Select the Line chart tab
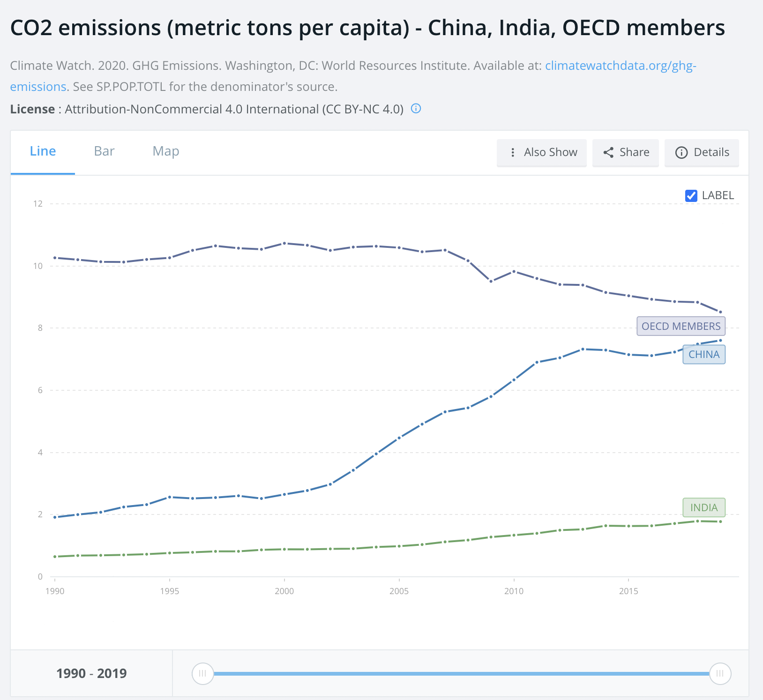 click(43, 151)
